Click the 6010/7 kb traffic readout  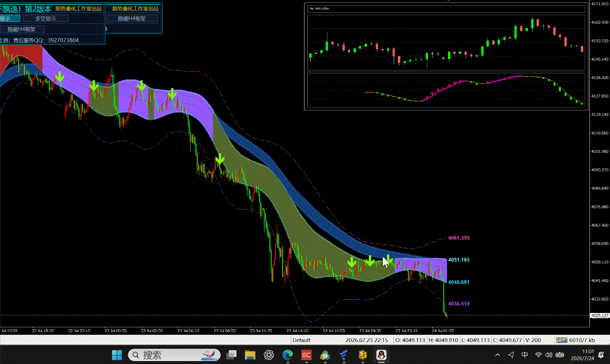[582, 340]
